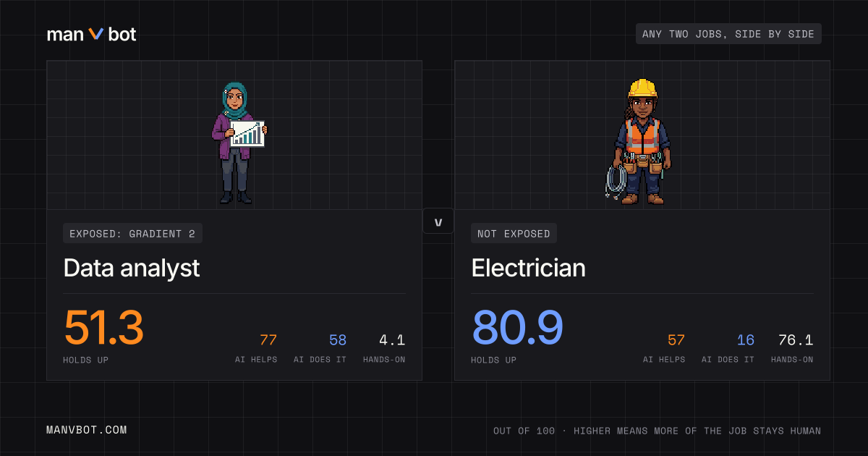Click the man v bot logo
Viewport: 868px width, 456px height.
point(92,34)
